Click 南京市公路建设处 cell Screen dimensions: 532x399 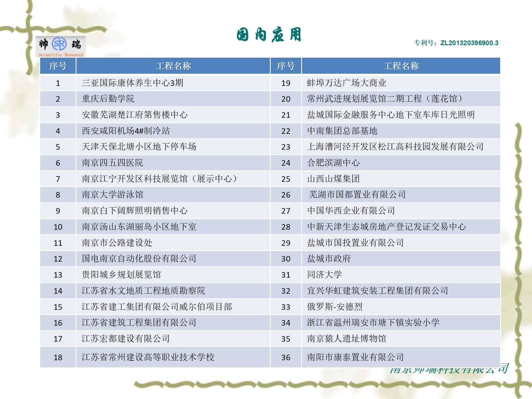point(173,243)
